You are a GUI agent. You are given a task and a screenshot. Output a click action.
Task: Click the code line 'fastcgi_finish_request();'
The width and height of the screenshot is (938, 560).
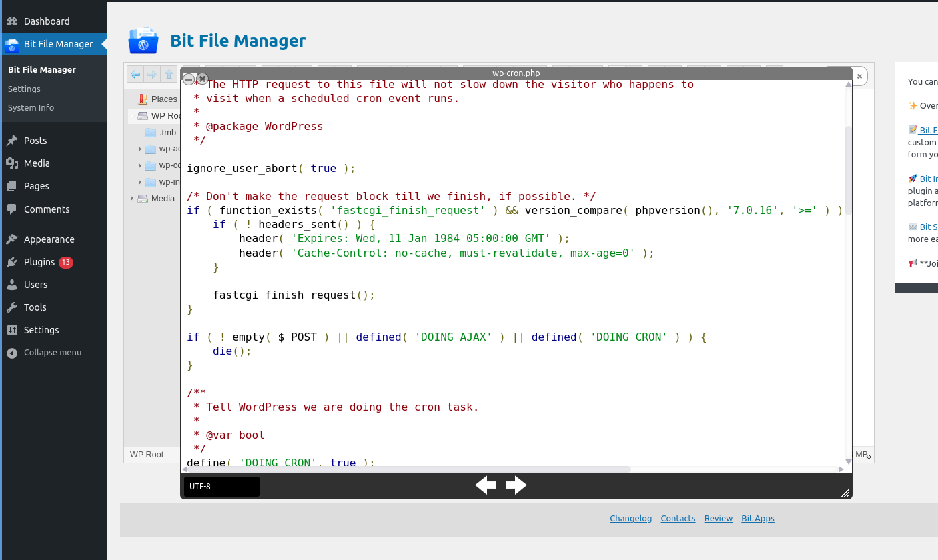click(294, 295)
